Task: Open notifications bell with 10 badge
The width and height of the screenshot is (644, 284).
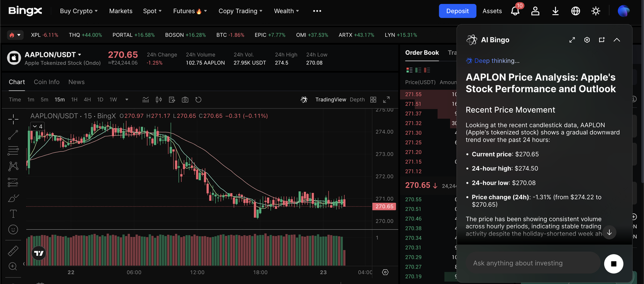Action: pyautogui.click(x=515, y=11)
